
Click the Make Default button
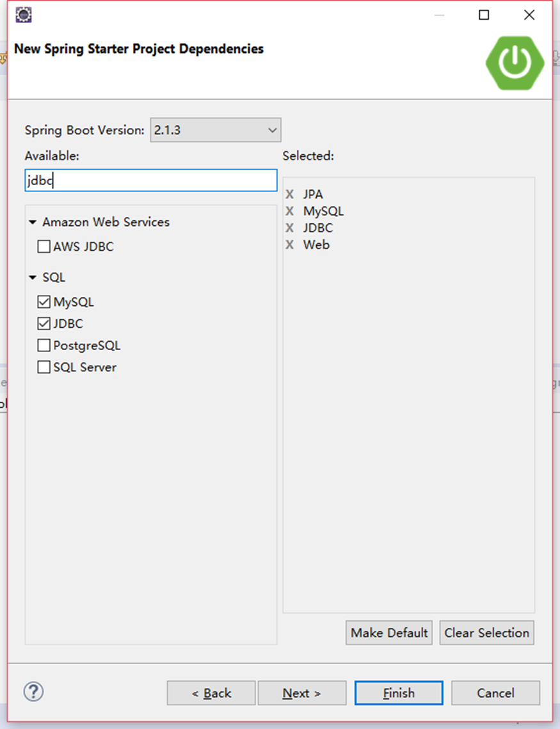(389, 633)
